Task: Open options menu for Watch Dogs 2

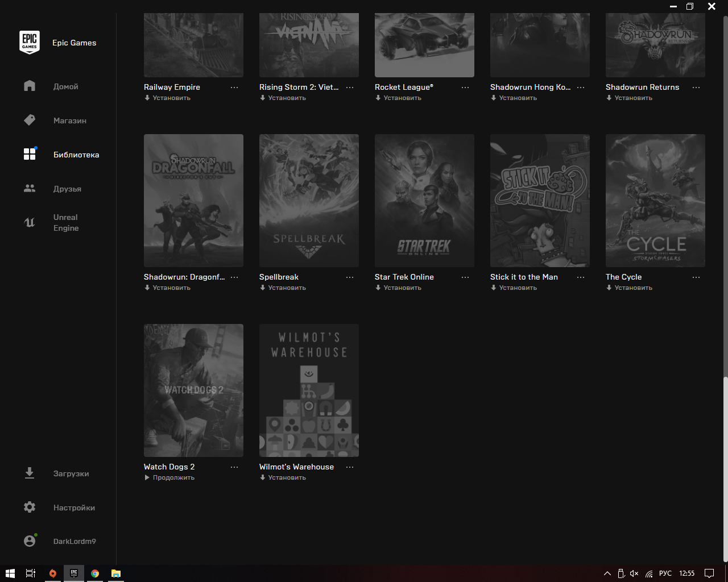Action: 234,467
